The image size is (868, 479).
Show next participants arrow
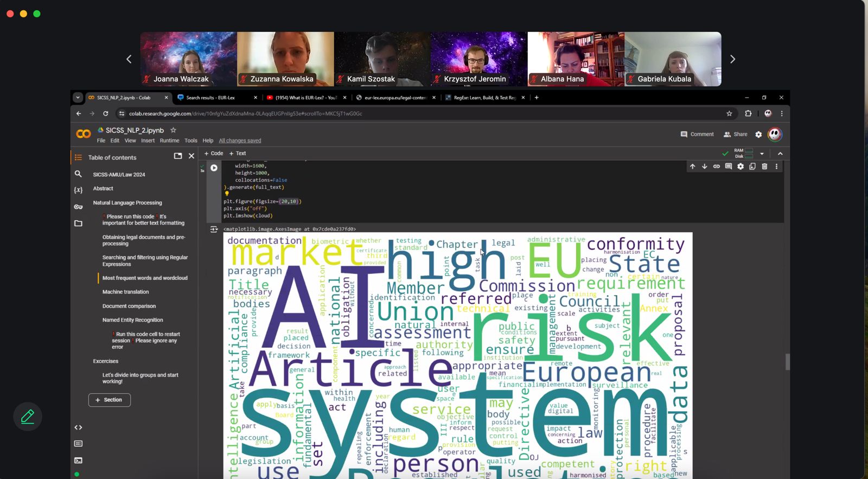click(x=732, y=59)
